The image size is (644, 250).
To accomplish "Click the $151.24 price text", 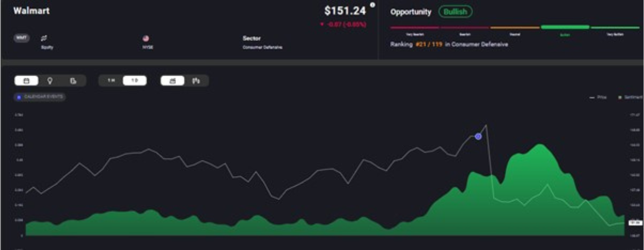I will [346, 11].
